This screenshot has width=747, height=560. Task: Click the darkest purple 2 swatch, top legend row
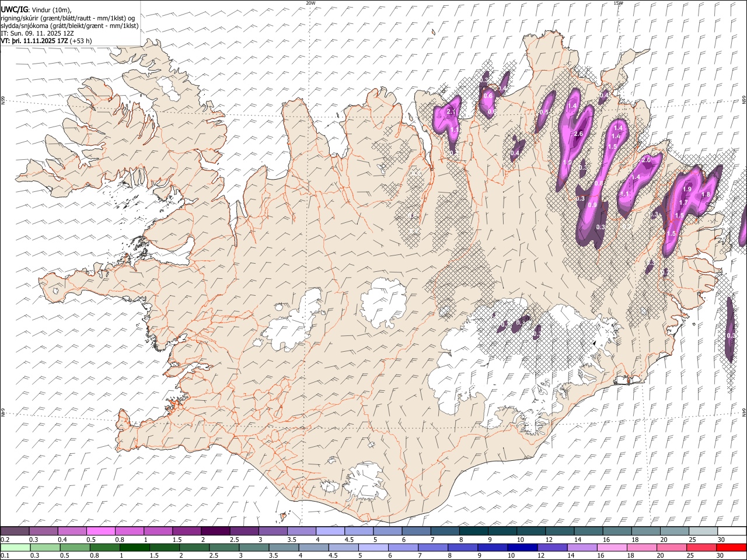coord(215,531)
